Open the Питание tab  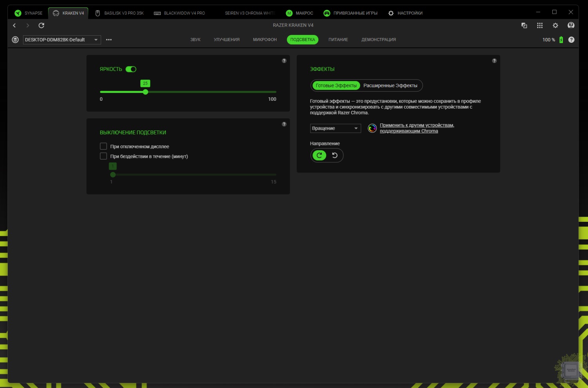tap(338, 40)
